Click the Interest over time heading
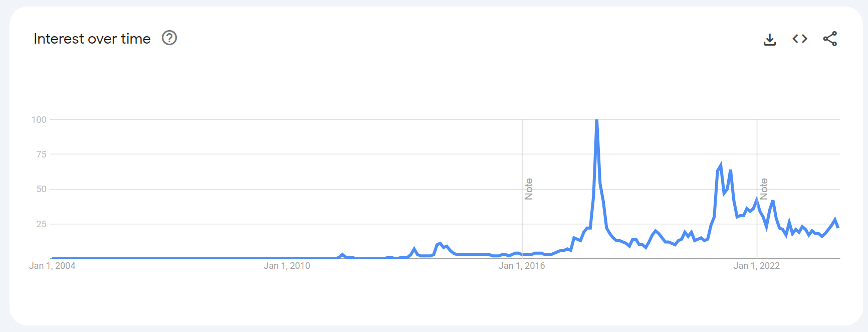The height and width of the screenshot is (332, 868). click(x=92, y=38)
